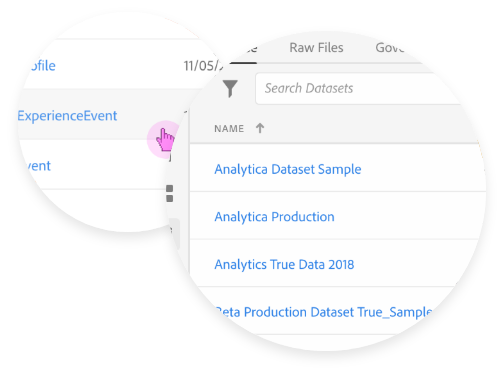Open Beta Production Dataset True_Sample link
The height and width of the screenshot is (375, 504).
(x=324, y=313)
